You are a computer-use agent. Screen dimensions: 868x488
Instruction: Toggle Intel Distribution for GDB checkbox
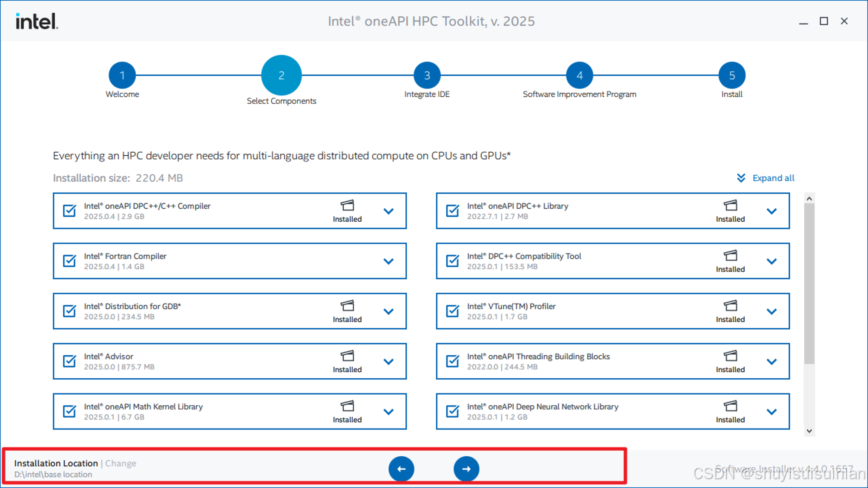[69, 311]
